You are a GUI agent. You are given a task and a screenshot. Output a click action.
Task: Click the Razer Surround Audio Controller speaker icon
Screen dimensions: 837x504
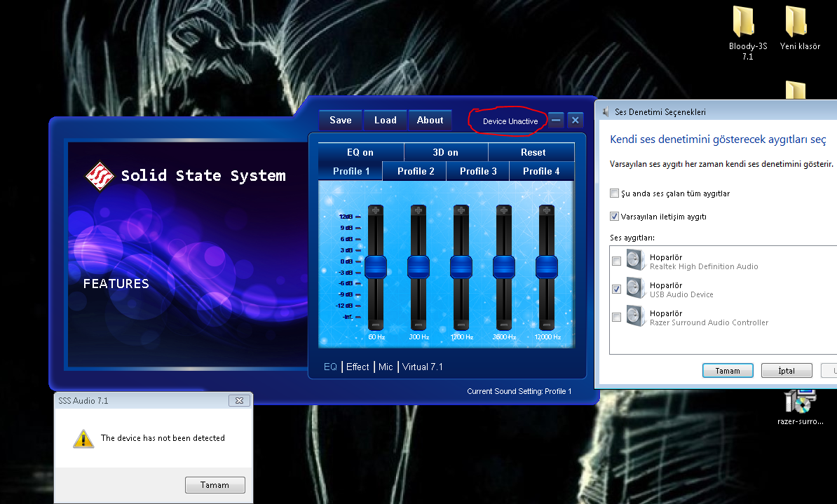636,317
